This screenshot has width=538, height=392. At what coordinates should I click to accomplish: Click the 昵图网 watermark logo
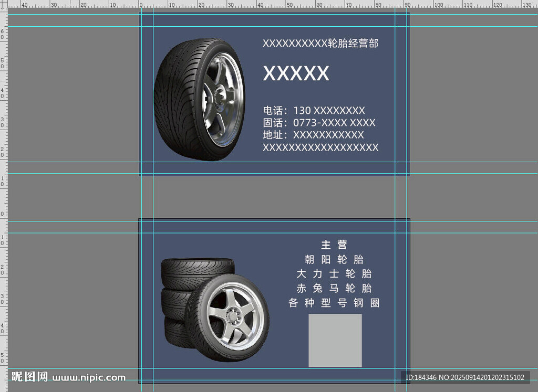pyautogui.click(x=30, y=377)
